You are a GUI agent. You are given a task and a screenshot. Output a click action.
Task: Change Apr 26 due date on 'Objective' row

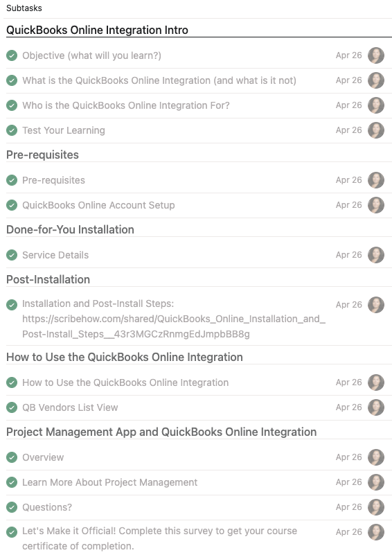(349, 55)
